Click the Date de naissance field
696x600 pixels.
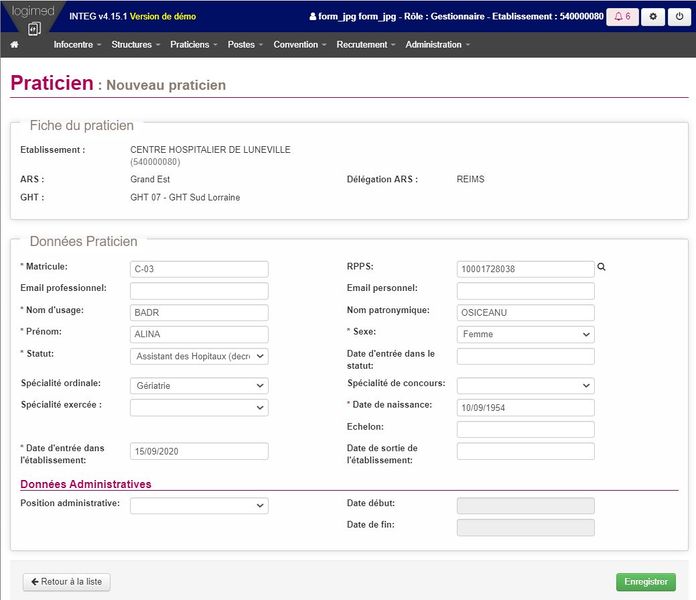pos(526,407)
